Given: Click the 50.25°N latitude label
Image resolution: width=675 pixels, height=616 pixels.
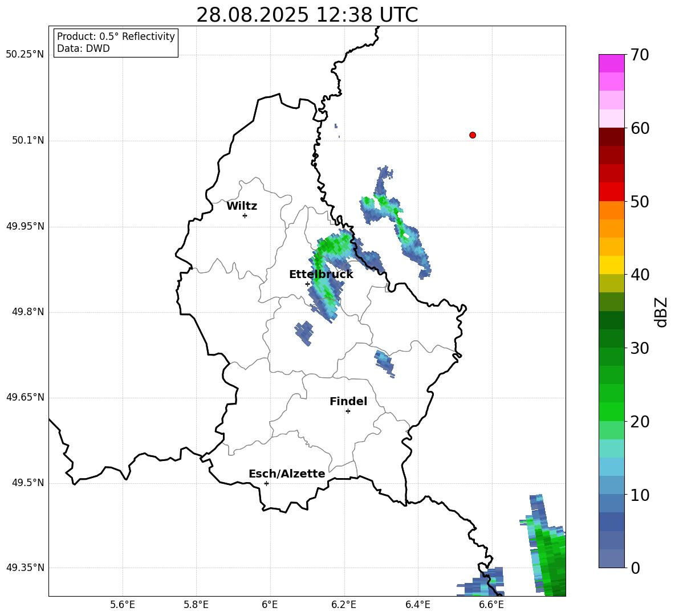Looking at the screenshot, I should coord(25,55).
